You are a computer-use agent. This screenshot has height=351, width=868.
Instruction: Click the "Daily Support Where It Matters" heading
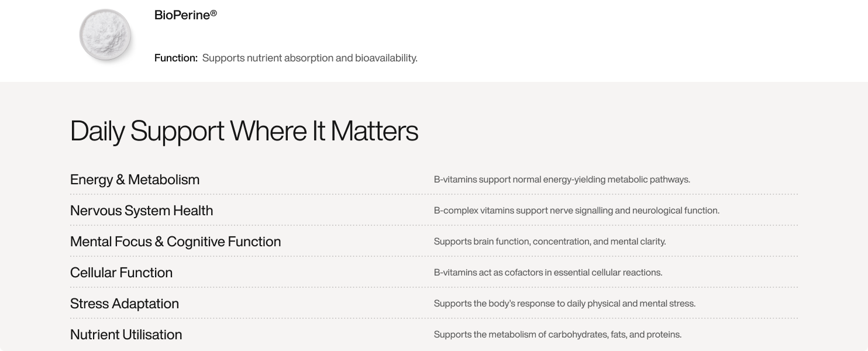point(244,131)
